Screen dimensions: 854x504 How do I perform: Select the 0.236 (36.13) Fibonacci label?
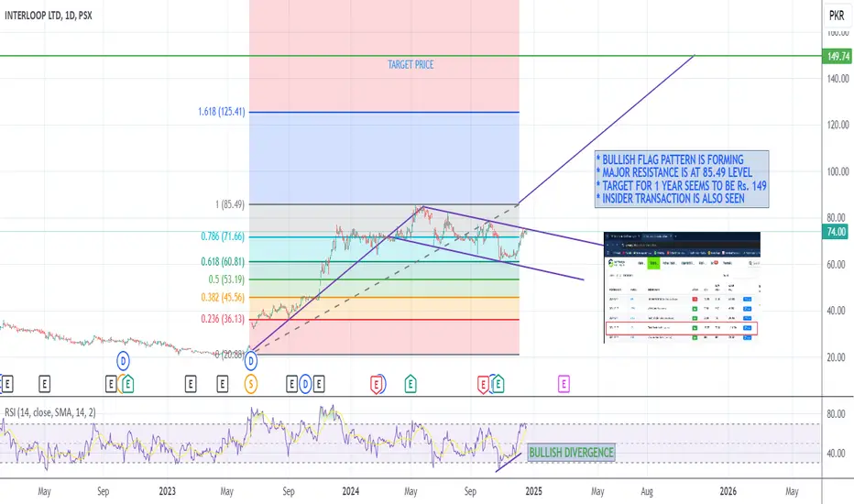point(223,319)
